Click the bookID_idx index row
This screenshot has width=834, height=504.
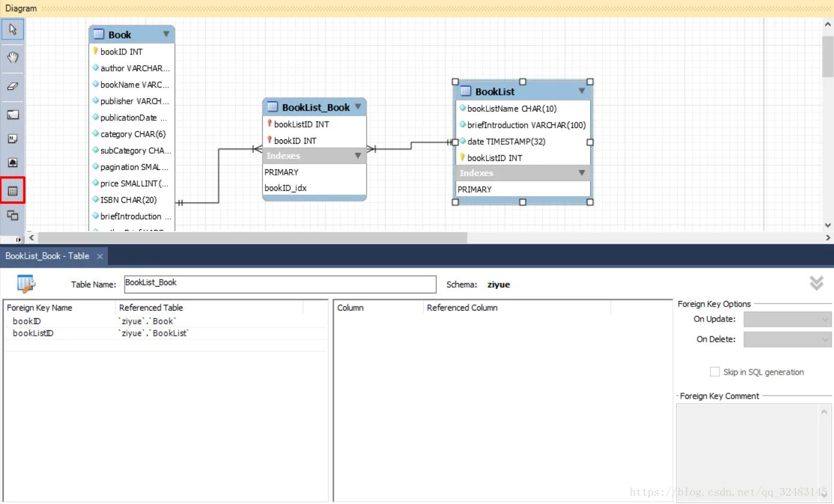click(315, 188)
